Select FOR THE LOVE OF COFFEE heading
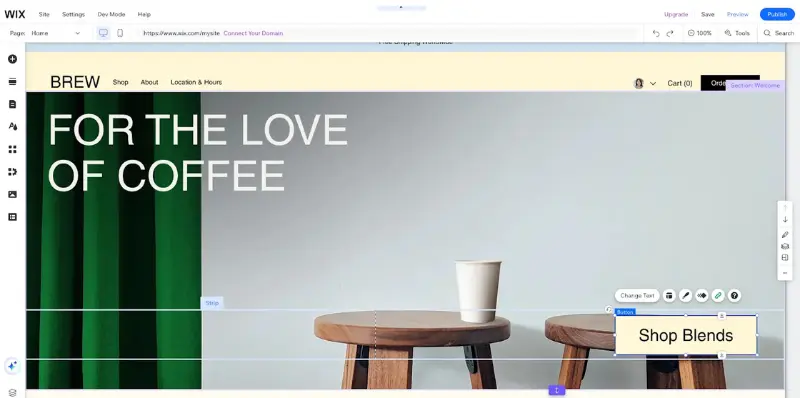This screenshot has height=398, width=800. click(x=198, y=153)
